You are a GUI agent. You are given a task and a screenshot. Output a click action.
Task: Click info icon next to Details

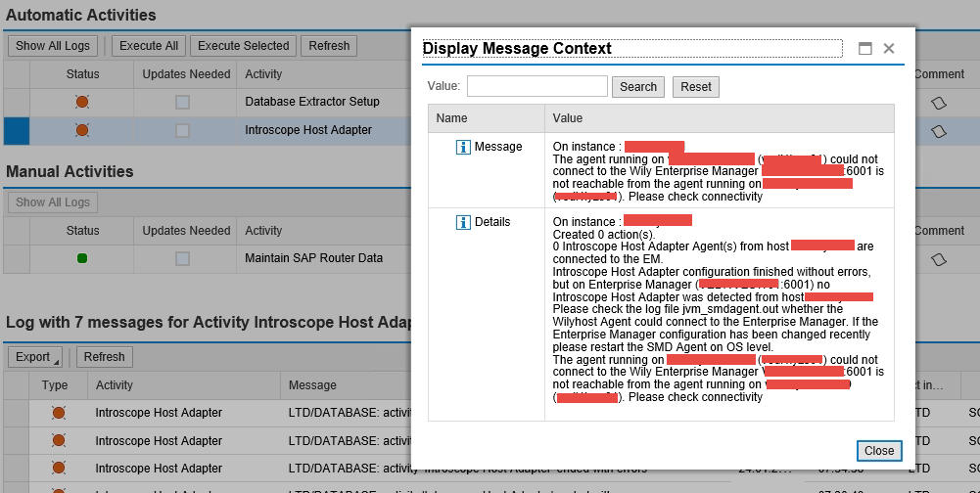pos(463,222)
